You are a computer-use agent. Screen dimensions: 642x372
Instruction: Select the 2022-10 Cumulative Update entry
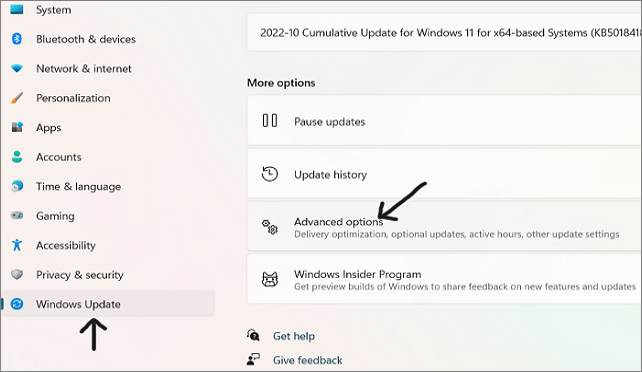pyautogui.click(x=444, y=33)
